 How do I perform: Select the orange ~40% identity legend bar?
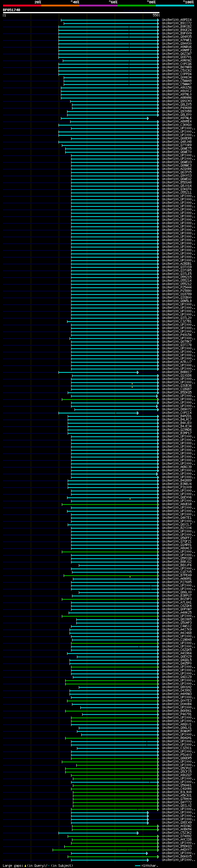click(x=60, y=6)
